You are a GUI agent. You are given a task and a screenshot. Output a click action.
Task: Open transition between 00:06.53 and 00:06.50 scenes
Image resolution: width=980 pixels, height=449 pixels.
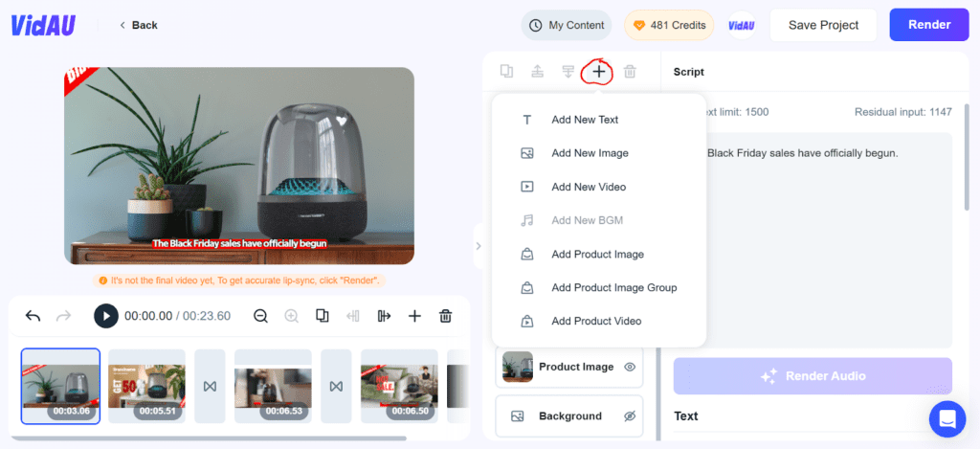[336, 387]
